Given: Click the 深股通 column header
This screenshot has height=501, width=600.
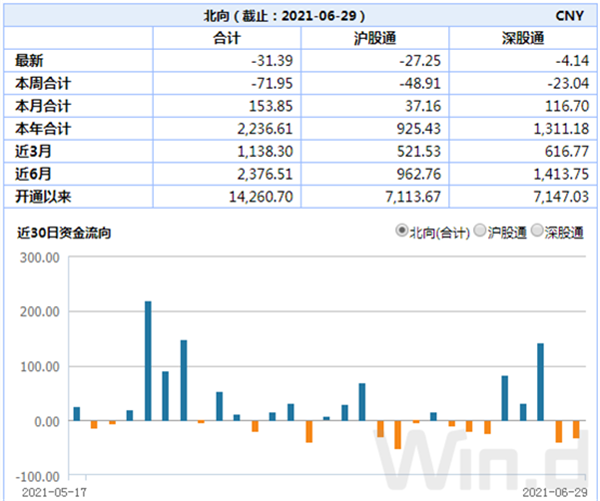Looking at the screenshot, I should tap(523, 38).
